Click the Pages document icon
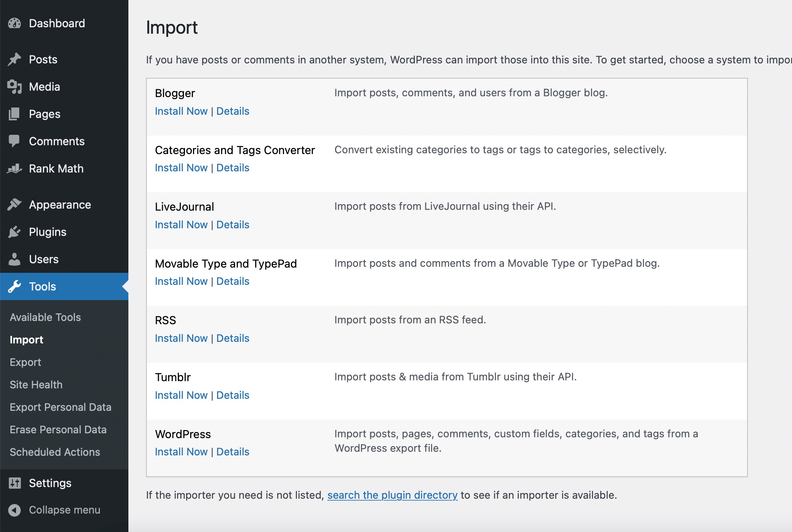 (14, 114)
